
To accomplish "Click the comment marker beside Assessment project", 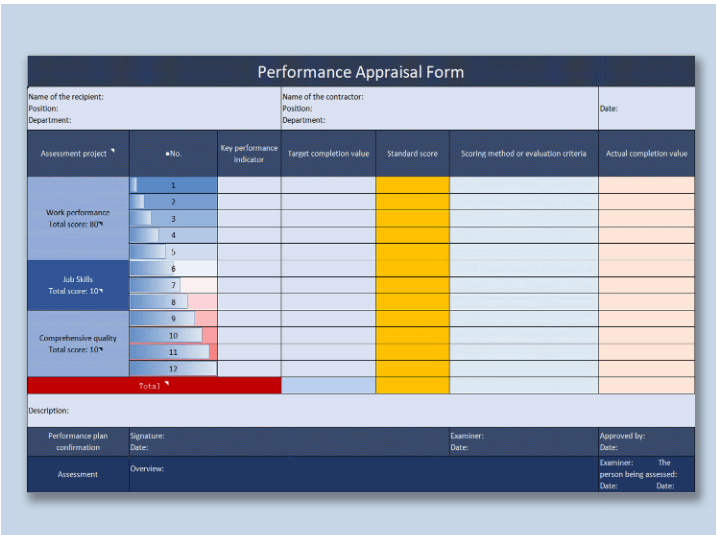I will tap(113, 151).
